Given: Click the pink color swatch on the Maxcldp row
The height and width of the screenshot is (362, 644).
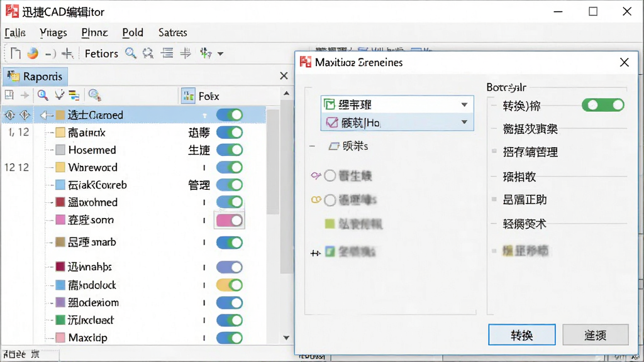Looking at the screenshot, I should [x=60, y=337].
